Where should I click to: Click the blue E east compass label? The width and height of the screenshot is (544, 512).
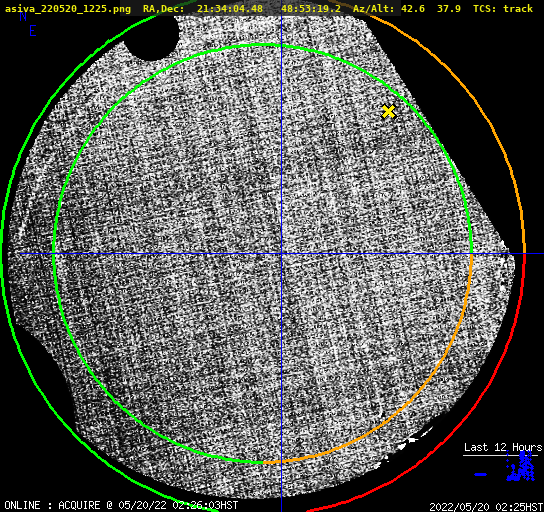click(x=33, y=31)
